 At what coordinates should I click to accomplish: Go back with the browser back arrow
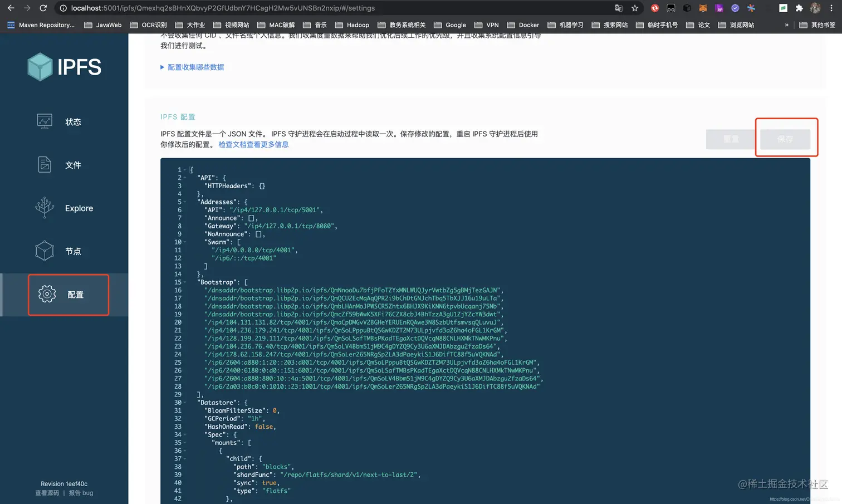click(x=11, y=8)
